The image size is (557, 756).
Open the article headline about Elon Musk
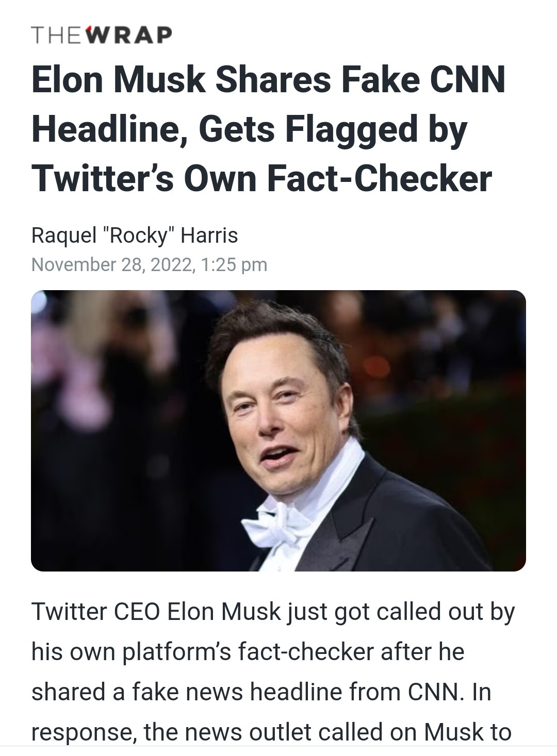click(x=268, y=128)
